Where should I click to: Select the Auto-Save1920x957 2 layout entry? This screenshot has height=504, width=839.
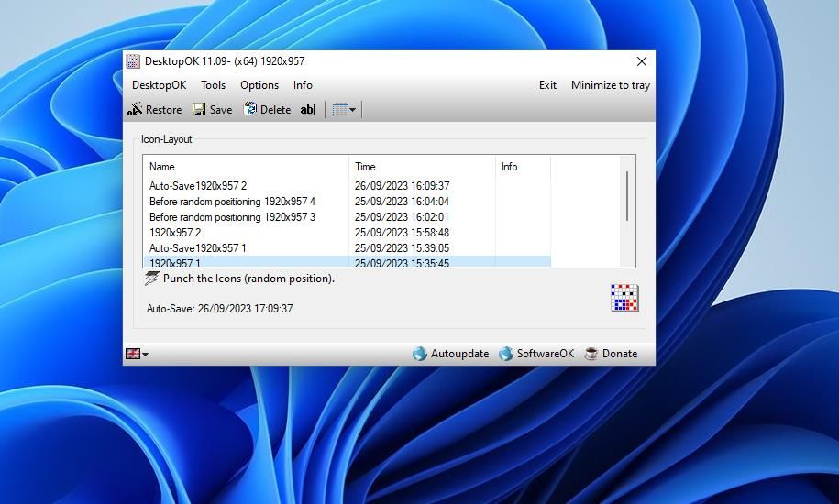[x=198, y=186]
